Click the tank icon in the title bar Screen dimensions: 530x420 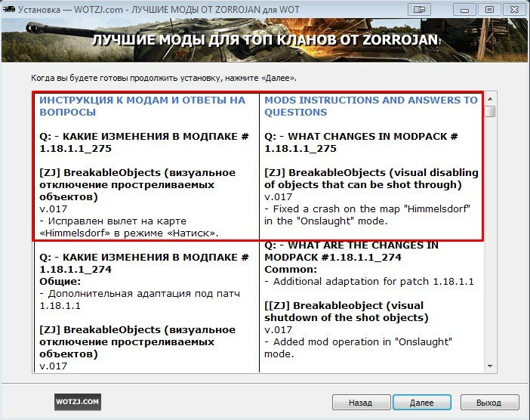(x=11, y=10)
